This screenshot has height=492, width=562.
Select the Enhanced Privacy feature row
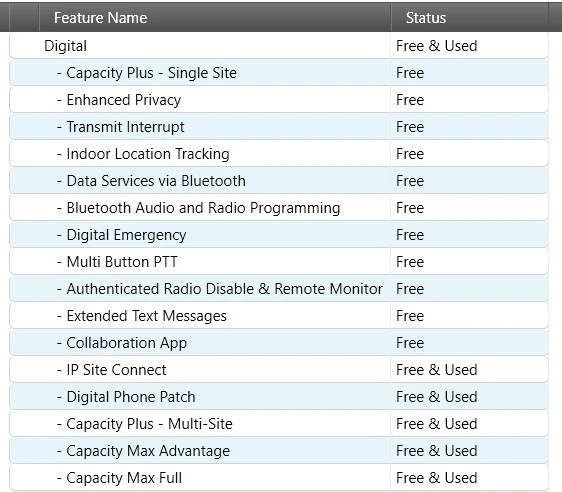point(279,100)
